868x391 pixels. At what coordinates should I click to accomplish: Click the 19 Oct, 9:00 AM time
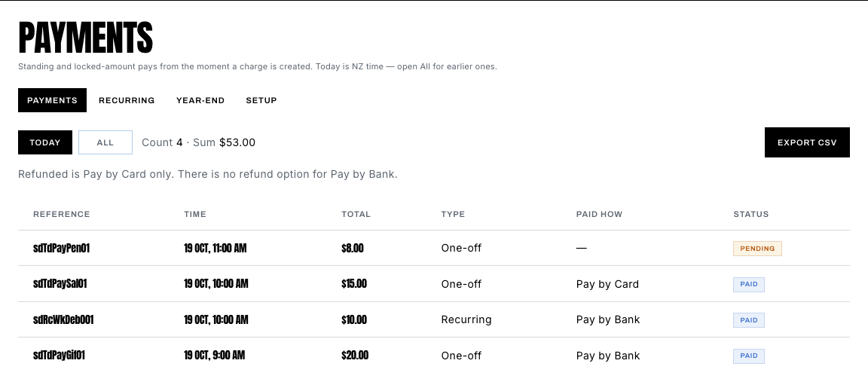tap(215, 356)
